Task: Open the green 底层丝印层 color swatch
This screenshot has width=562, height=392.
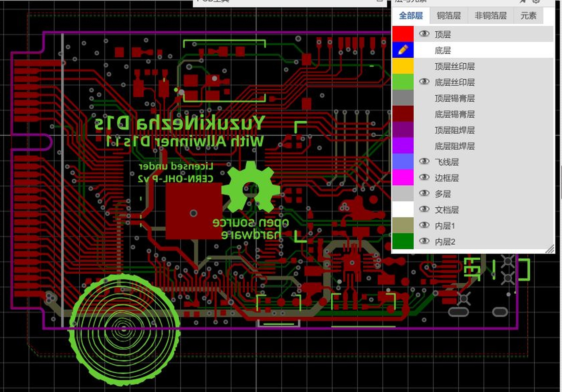Action: click(x=403, y=82)
